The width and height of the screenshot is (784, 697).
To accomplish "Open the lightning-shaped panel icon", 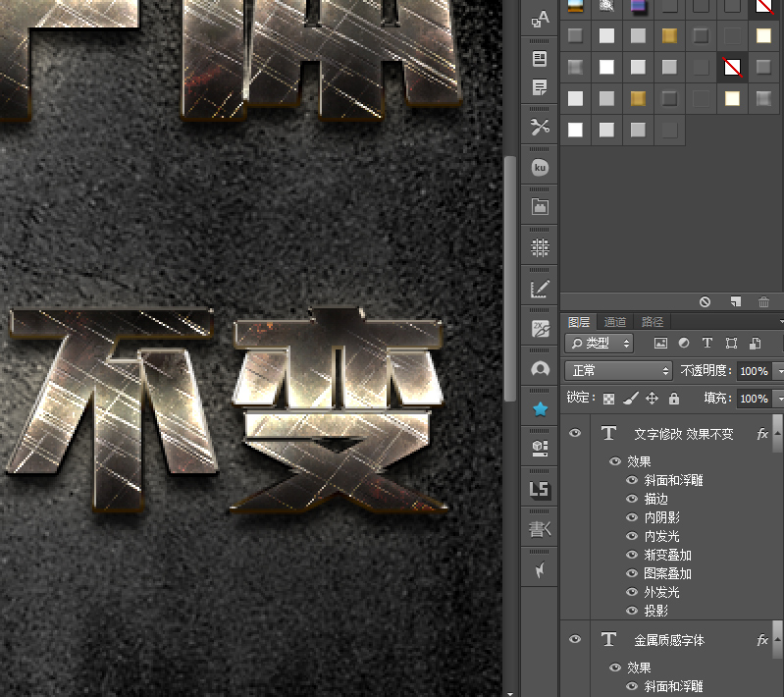I will [x=540, y=569].
